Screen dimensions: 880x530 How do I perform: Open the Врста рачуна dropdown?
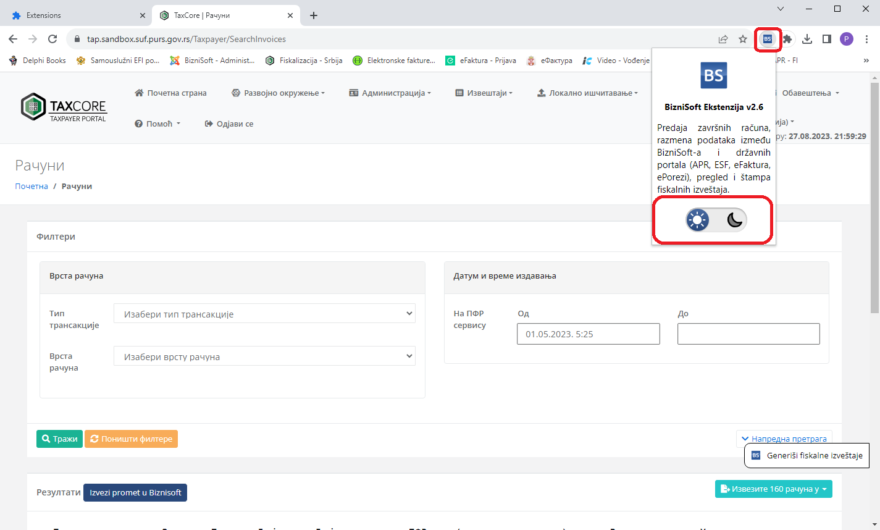pyautogui.click(x=264, y=356)
